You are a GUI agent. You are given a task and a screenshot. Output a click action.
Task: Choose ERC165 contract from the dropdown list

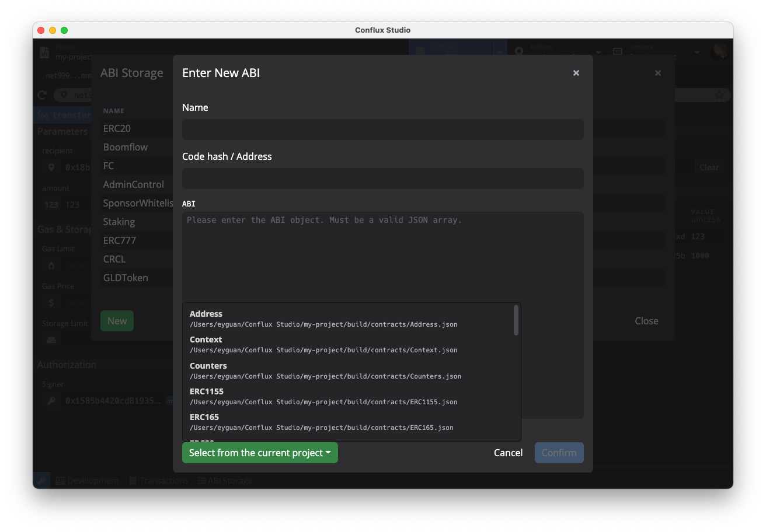(348, 422)
